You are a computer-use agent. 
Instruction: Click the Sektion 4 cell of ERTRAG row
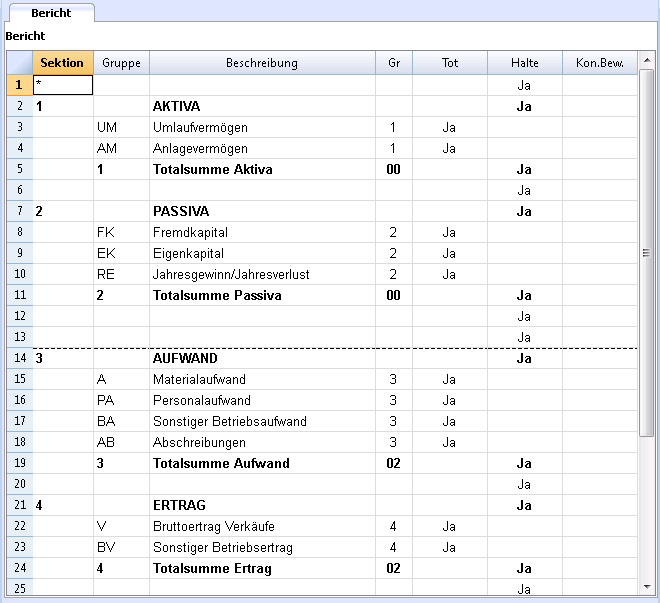click(63, 505)
